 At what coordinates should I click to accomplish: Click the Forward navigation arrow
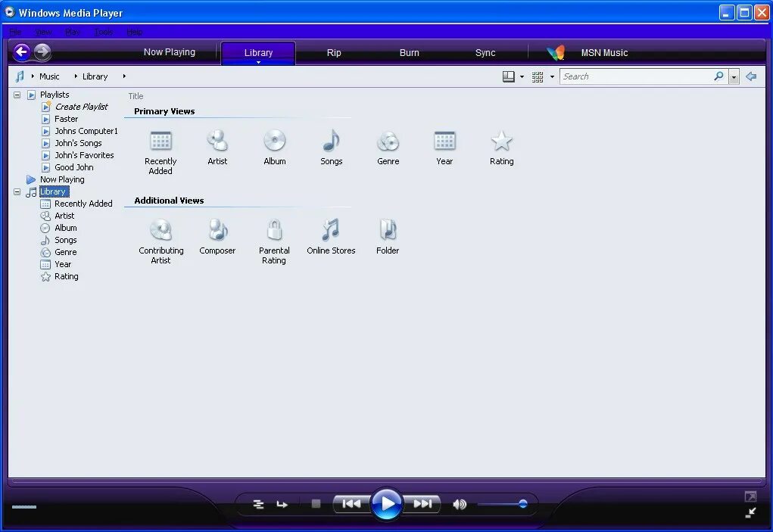(42, 51)
